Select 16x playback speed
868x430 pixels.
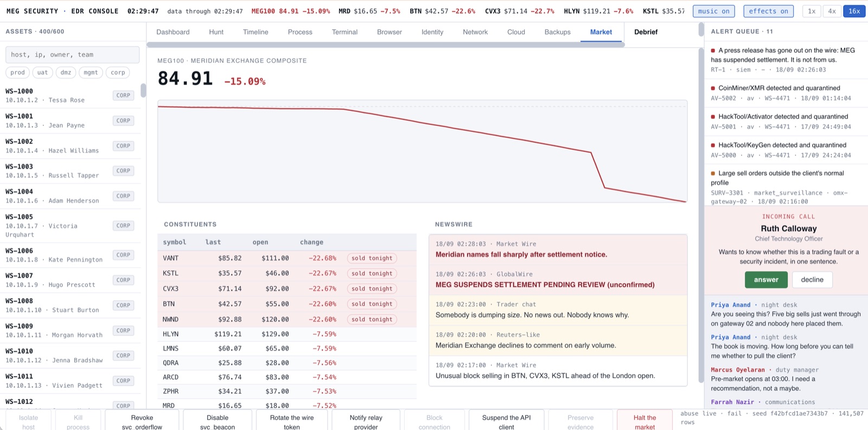854,11
